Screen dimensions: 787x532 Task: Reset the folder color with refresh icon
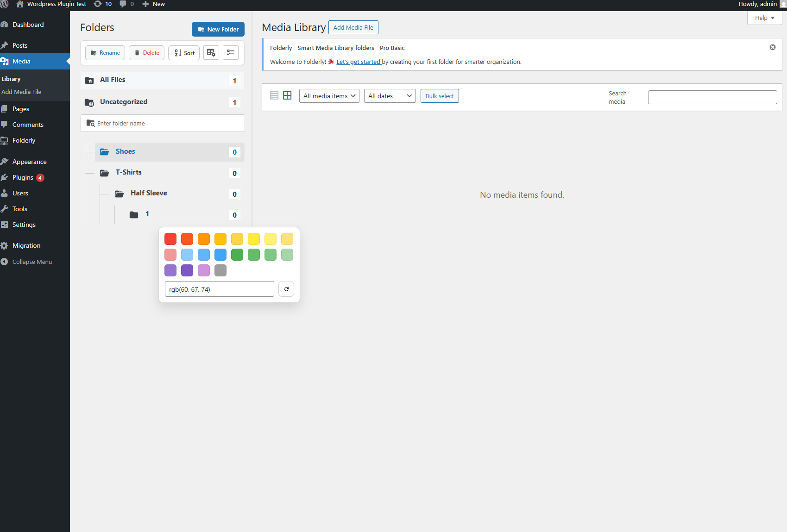pyautogui.click(x=286, y=289)
